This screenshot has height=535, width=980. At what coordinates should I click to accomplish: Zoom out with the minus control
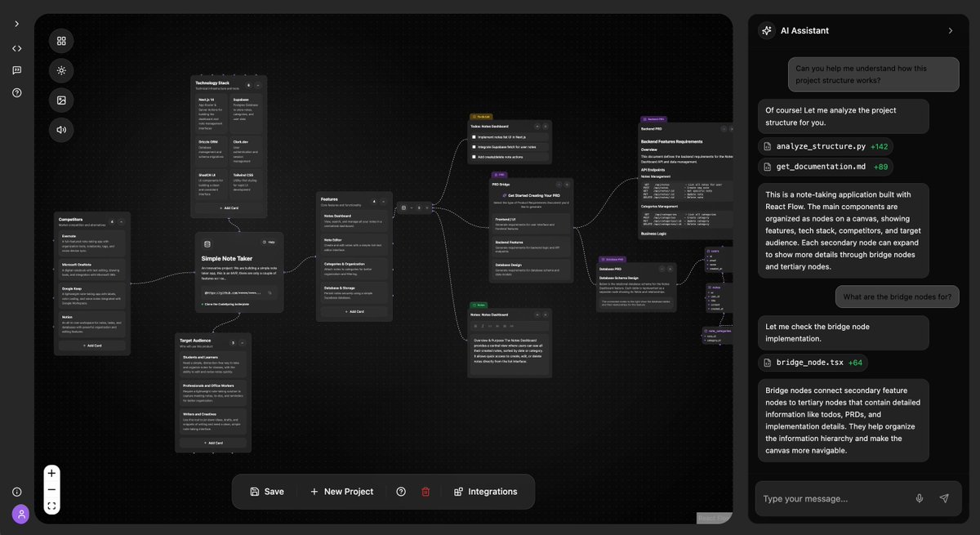51,489
